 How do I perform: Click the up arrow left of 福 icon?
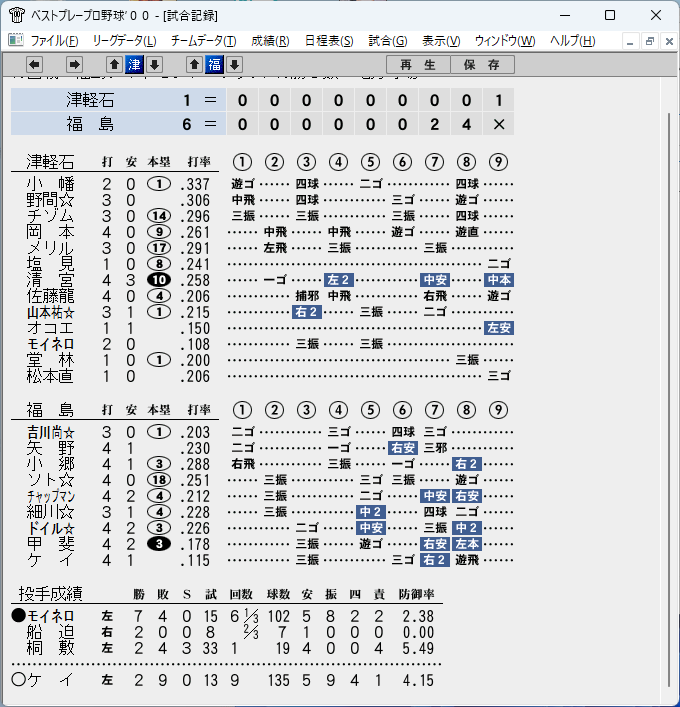[194, 65]
